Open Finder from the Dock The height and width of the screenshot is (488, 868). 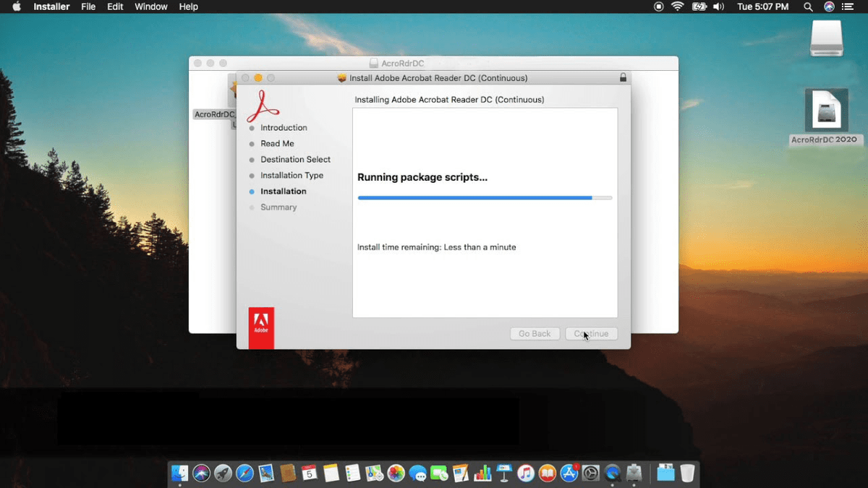click(179, 473)
